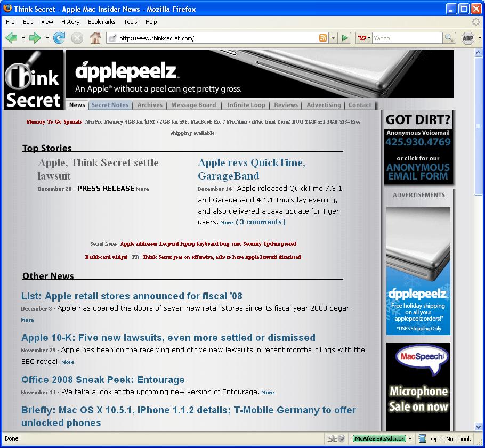485x448 pixels.
Task: Open the Help menu
Action: (x=151, y=22)
